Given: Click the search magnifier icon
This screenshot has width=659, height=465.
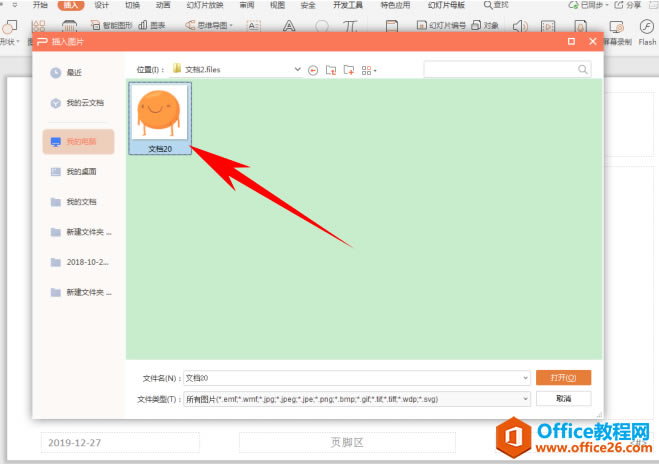Looking at the screenshot, I should [582, 69].
